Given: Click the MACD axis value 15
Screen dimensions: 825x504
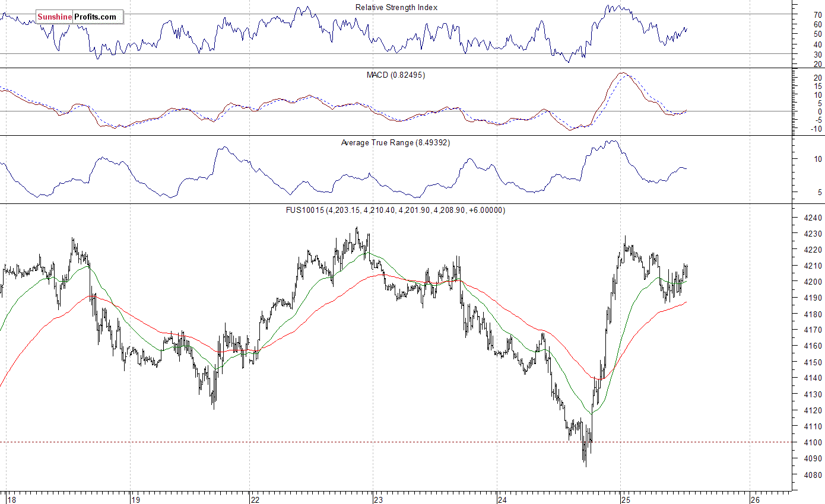Looking at the screenshot, I should (817, 86).
